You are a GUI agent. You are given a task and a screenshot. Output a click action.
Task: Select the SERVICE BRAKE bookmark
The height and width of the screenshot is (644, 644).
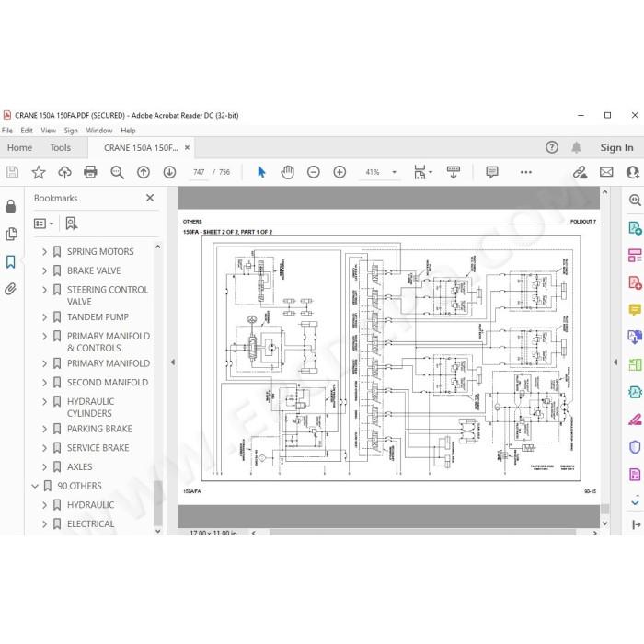pyautogui.click(x=98, y=448)
